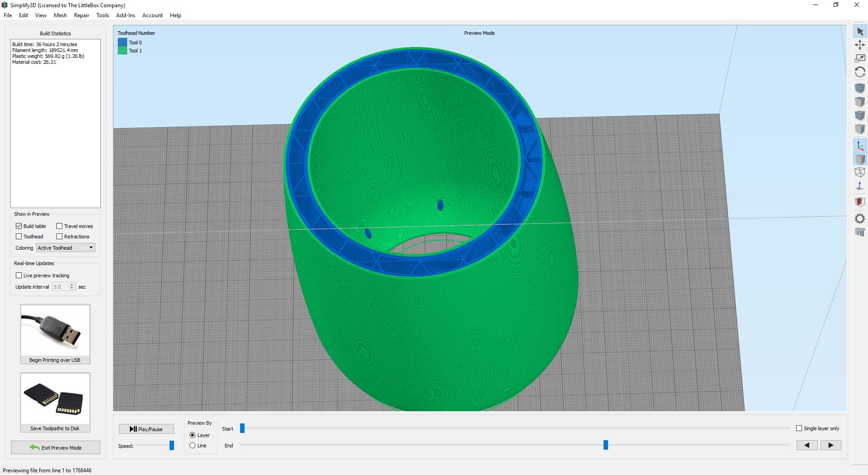Select the arrow selection tool
The image size is (868, 475).
pos(860,32)
